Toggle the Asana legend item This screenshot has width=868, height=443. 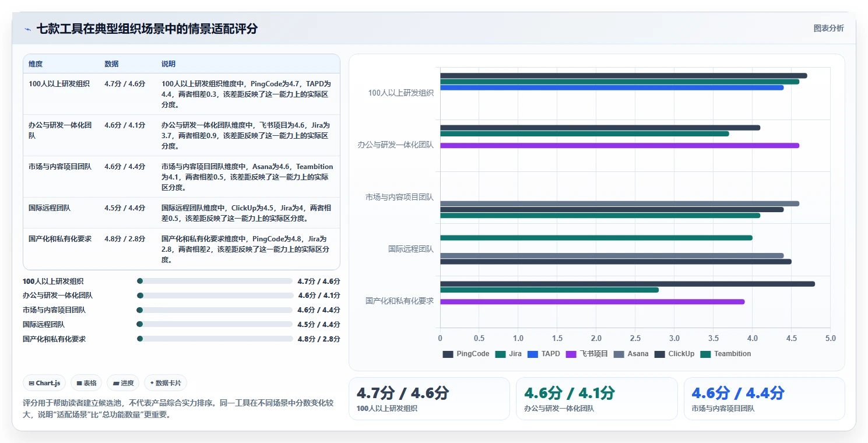(x=631, y=354)
